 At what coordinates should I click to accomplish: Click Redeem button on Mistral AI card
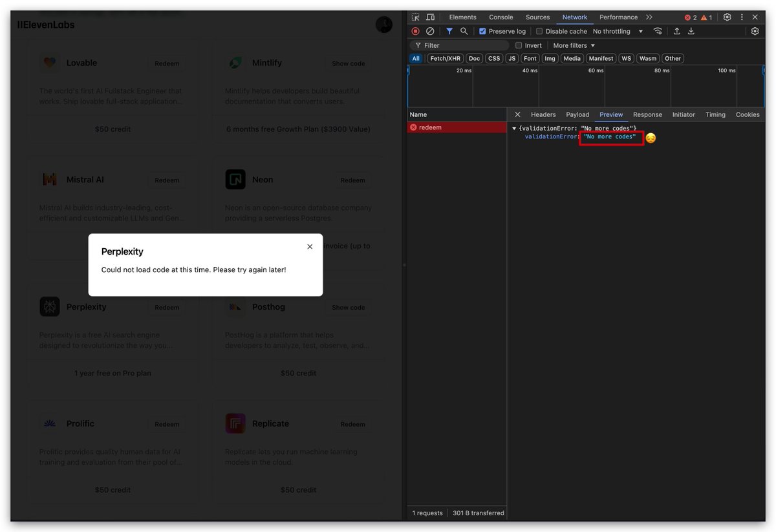pyautogui.click(x=167, y=180)
